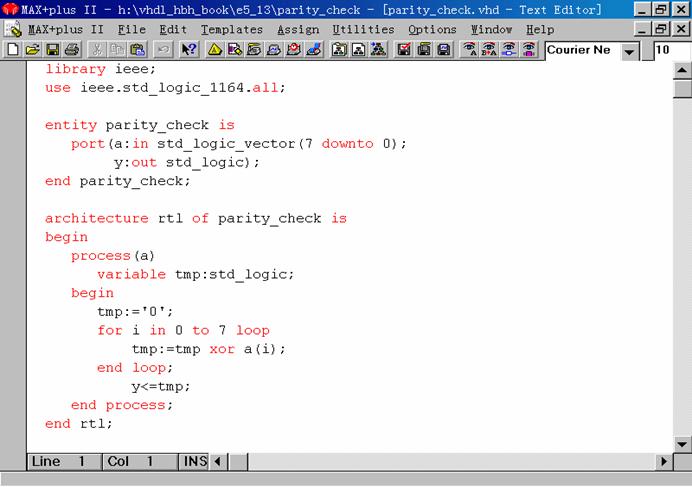
Task: Click the horizontal scrollbar thumb
Action: (x=239, y=461)
